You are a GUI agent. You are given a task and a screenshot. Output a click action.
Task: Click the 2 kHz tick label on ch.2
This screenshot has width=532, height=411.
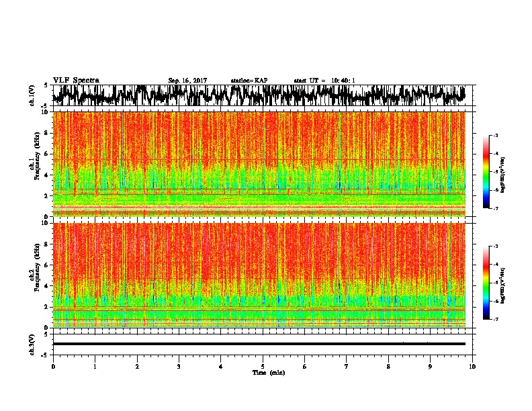46,307
